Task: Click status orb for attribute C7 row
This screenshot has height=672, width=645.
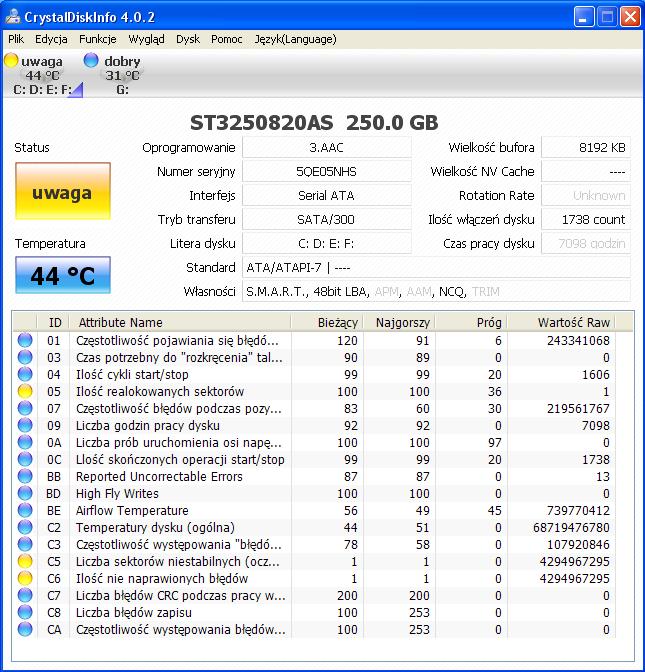Action: [x=25, y=595]
